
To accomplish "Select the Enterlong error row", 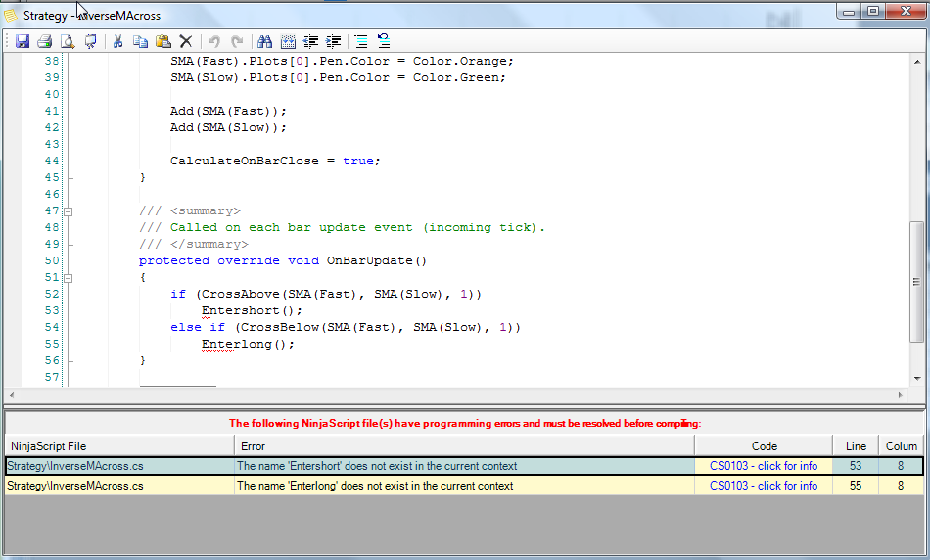I will tap(464, 486).
